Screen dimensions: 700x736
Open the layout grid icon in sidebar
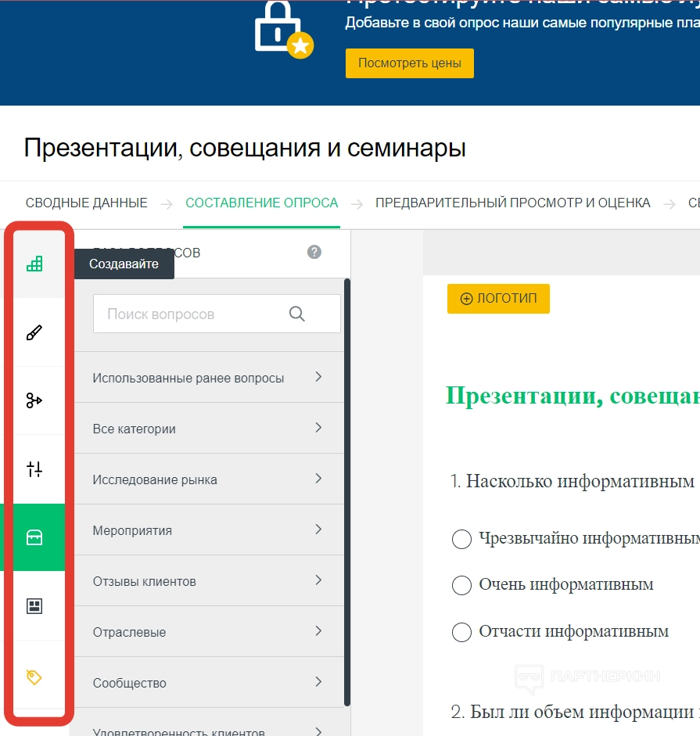34,606
